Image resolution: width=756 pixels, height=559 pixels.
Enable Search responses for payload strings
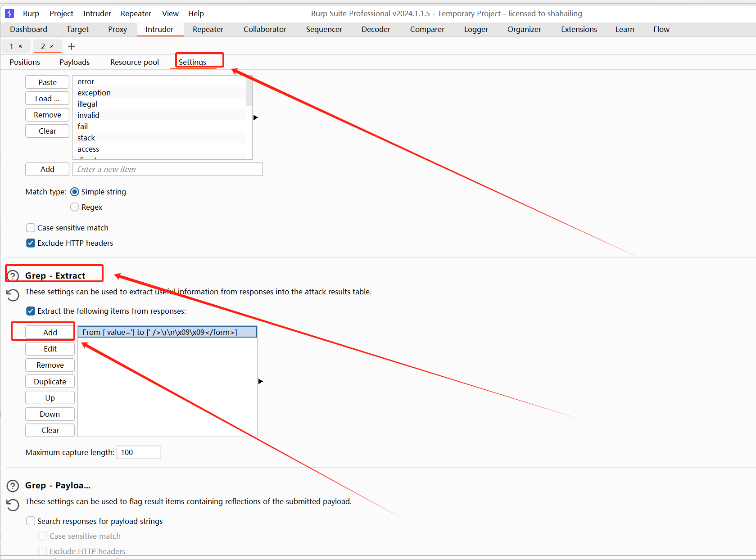point(31,521)
